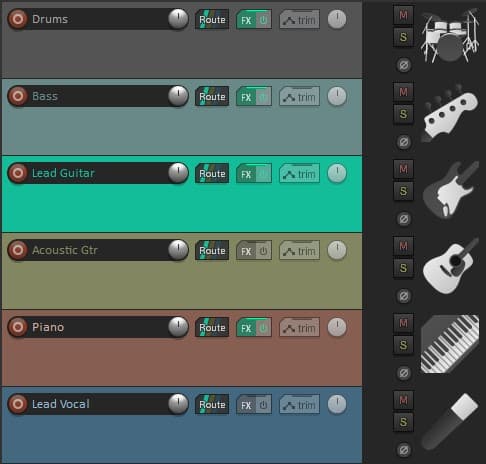Bypass FX power button on Lead Guitar track
Screen dimensions: 486x464
263,174
